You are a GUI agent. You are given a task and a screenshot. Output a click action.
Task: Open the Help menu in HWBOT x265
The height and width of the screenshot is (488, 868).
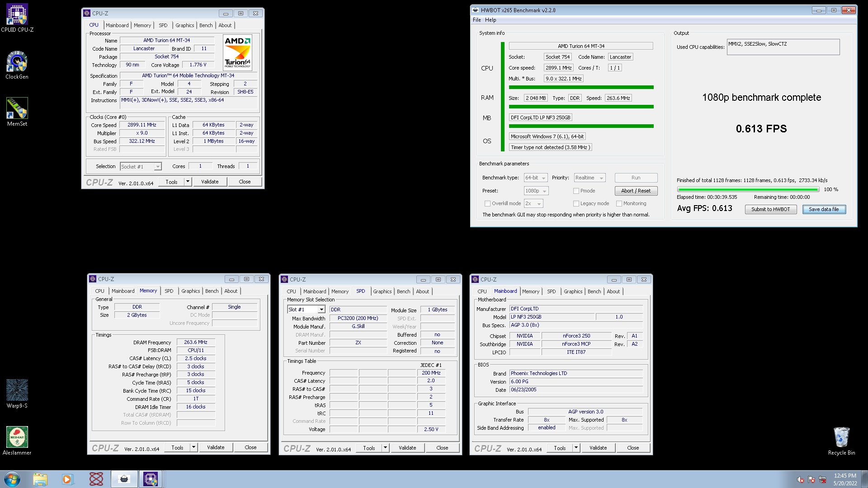(491, 20)
